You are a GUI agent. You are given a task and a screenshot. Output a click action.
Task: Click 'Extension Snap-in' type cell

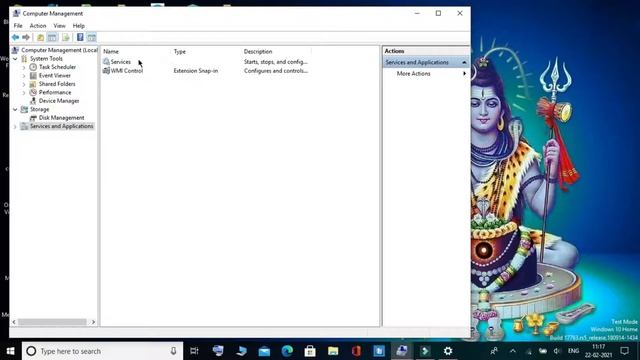[x=196, y=71]
